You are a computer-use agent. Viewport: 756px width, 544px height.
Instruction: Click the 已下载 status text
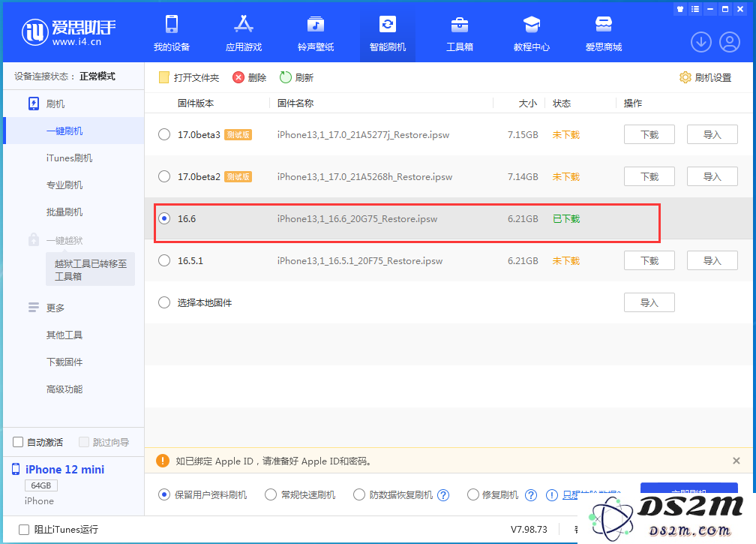(566, 219)
